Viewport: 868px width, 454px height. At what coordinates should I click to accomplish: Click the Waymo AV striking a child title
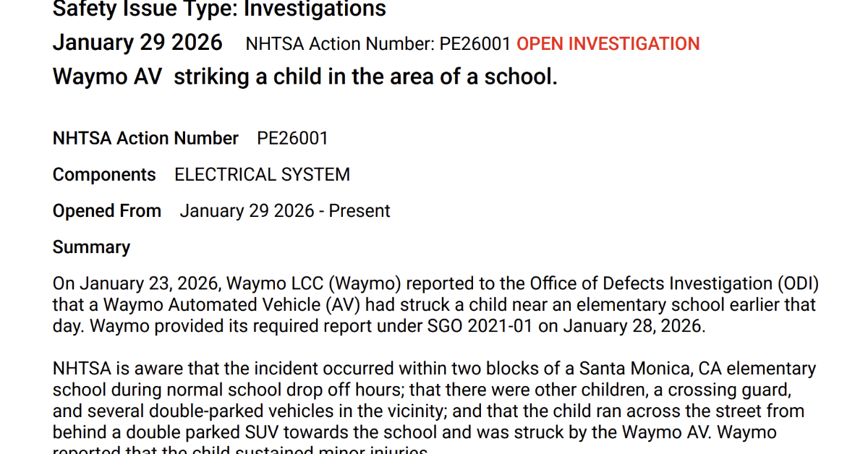(x=305, y=77)
